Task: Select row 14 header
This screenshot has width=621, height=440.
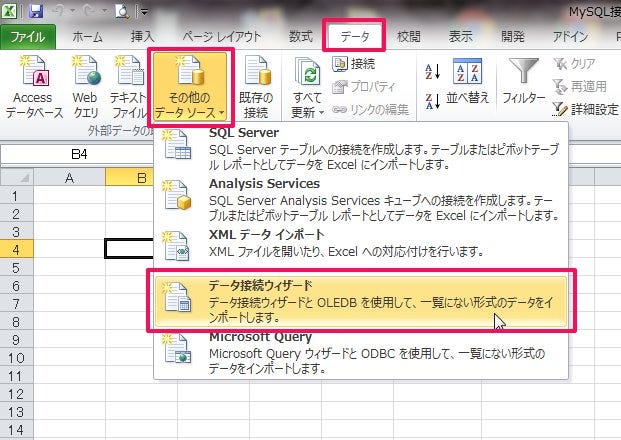Action: (x=17, y=430)
